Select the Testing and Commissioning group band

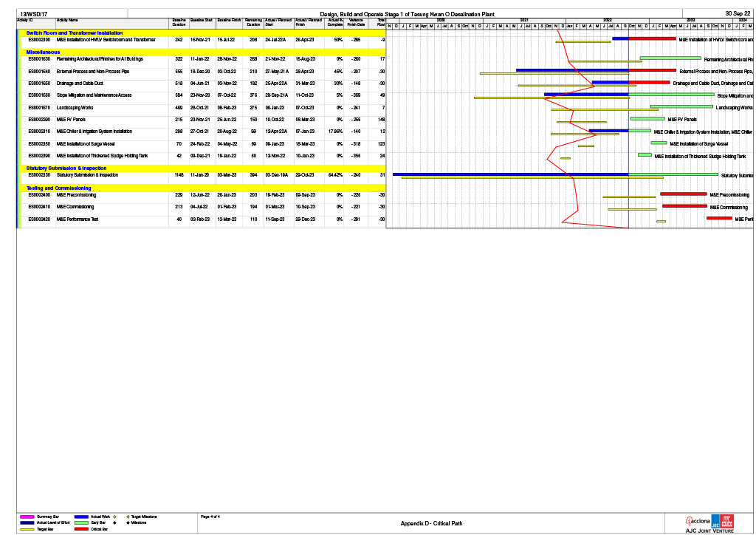click(59, 188)
